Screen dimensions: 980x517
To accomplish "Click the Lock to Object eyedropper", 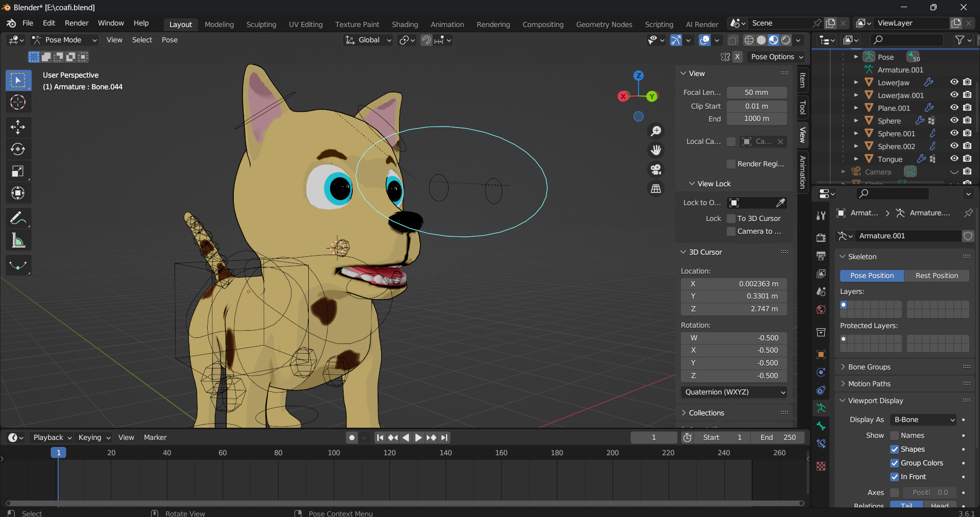I will [x=780, y=203].
